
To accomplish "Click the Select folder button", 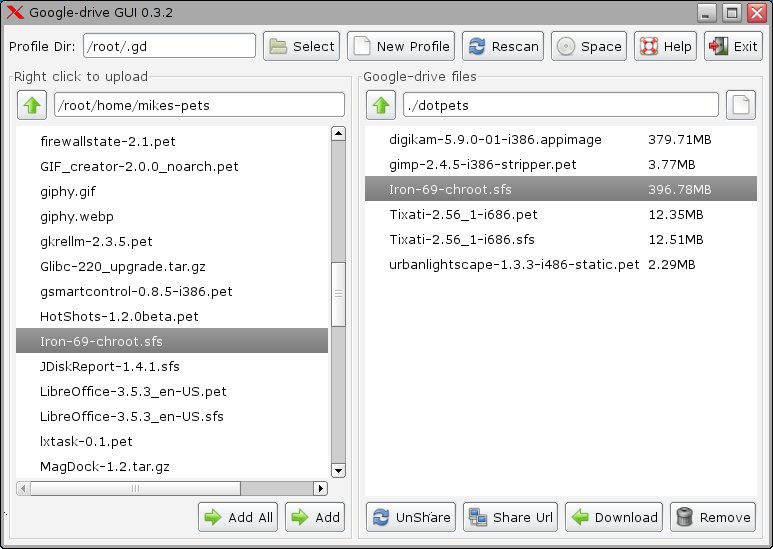I will point(301,46).
